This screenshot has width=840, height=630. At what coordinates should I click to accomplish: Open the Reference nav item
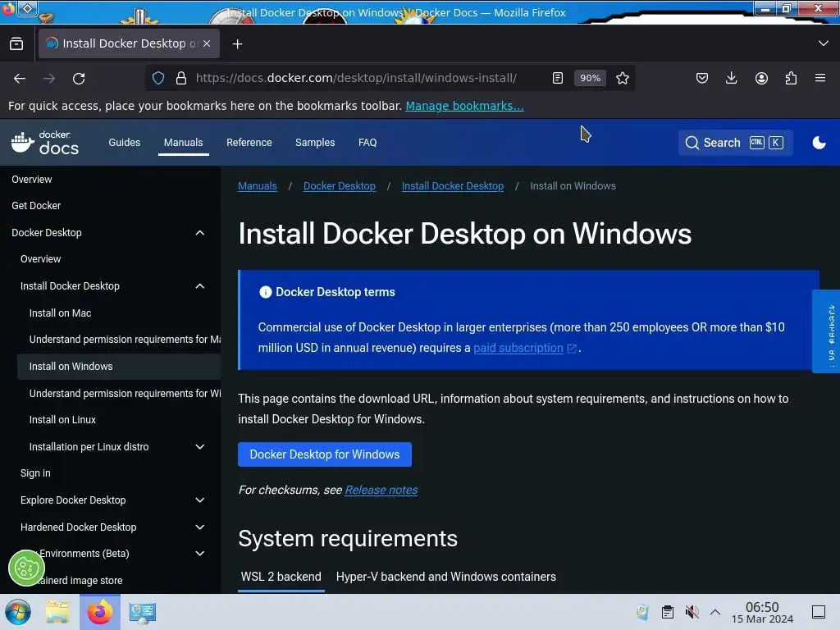[x=249, y=143]
